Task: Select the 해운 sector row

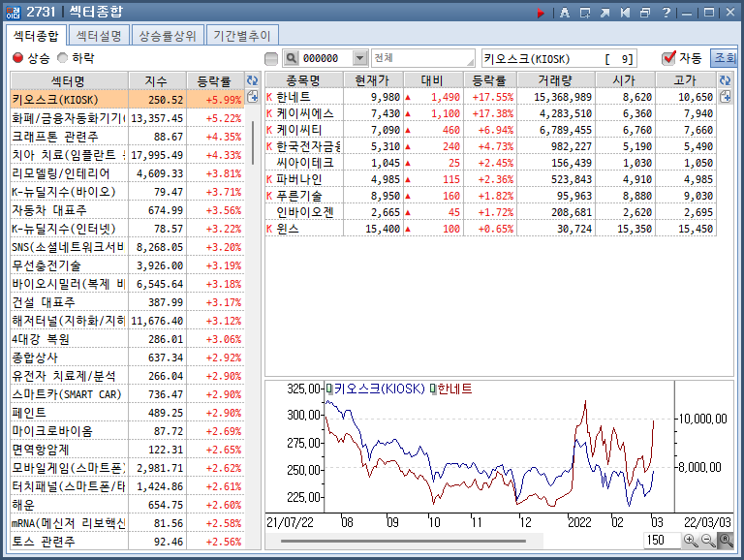Action: (x=127, y=505)
